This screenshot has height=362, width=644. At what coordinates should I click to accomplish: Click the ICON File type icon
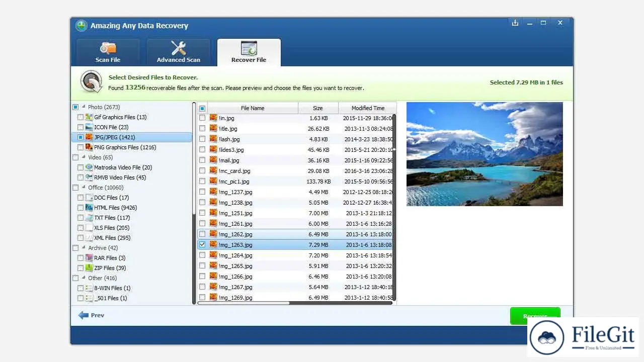[89, 127]
